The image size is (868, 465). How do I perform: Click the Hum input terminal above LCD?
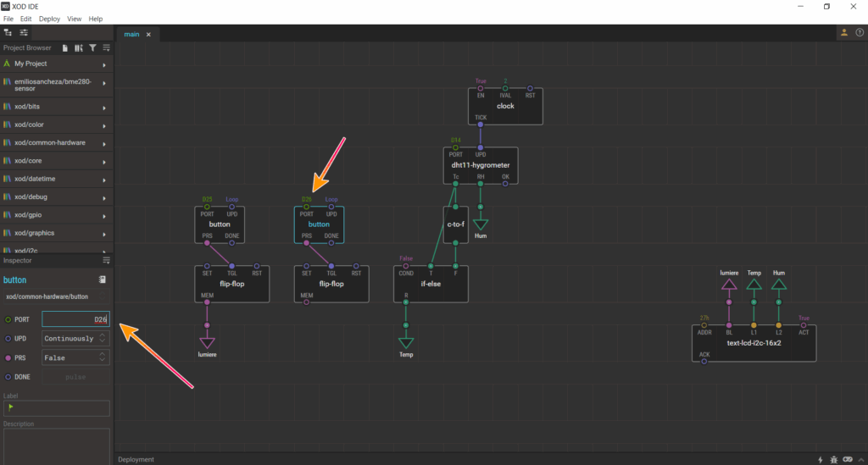[779, 285]
